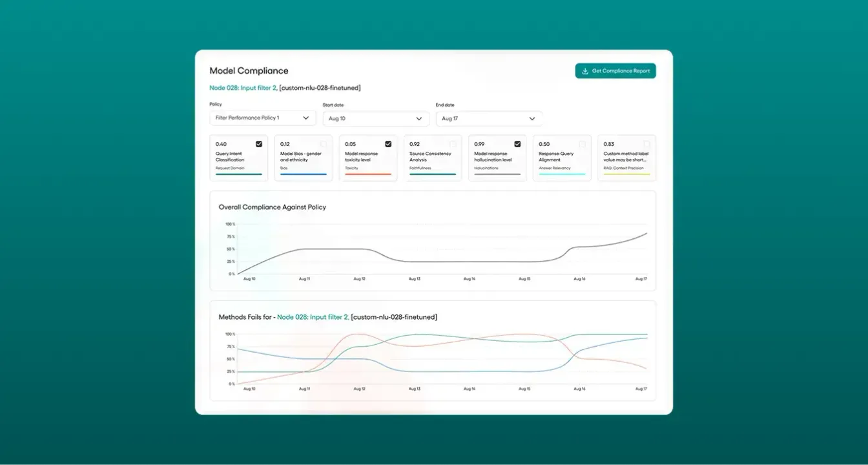Enable the Model Bias gender and ethnicity checkbox

coord(324,144)
